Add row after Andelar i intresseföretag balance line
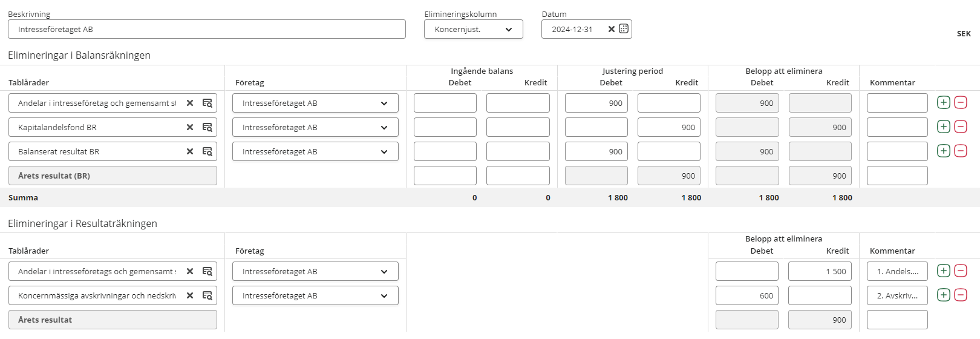 tap(943, 102)
